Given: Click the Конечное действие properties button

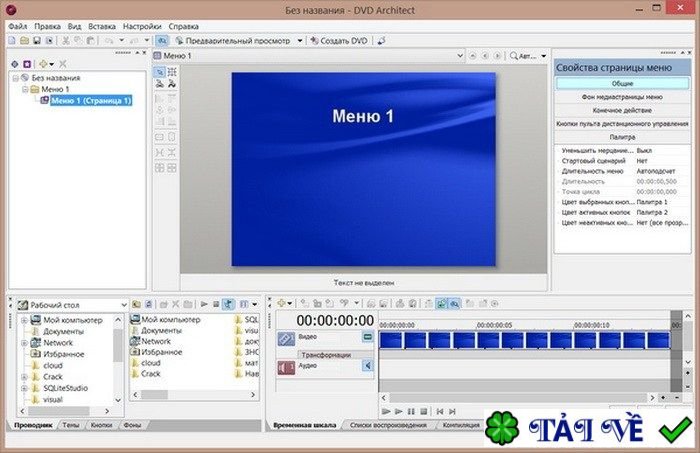Looking at the screenshot, I should click(622, 110).
